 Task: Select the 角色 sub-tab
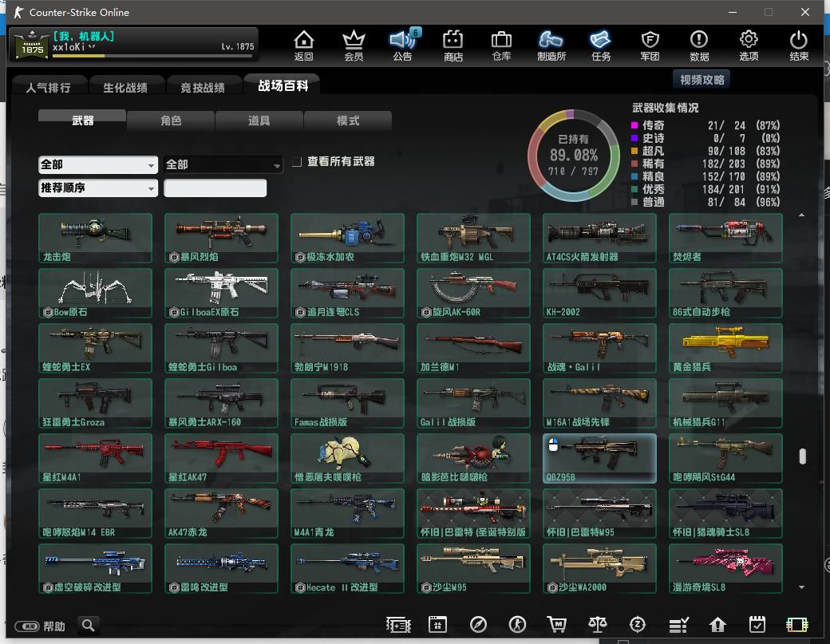click(x=171, y=121)
